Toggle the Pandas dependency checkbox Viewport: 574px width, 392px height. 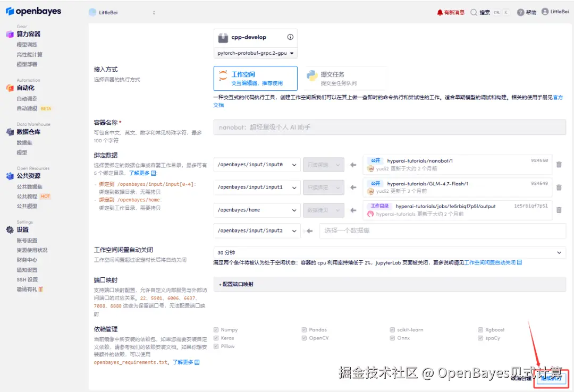[x=304, y=330]
